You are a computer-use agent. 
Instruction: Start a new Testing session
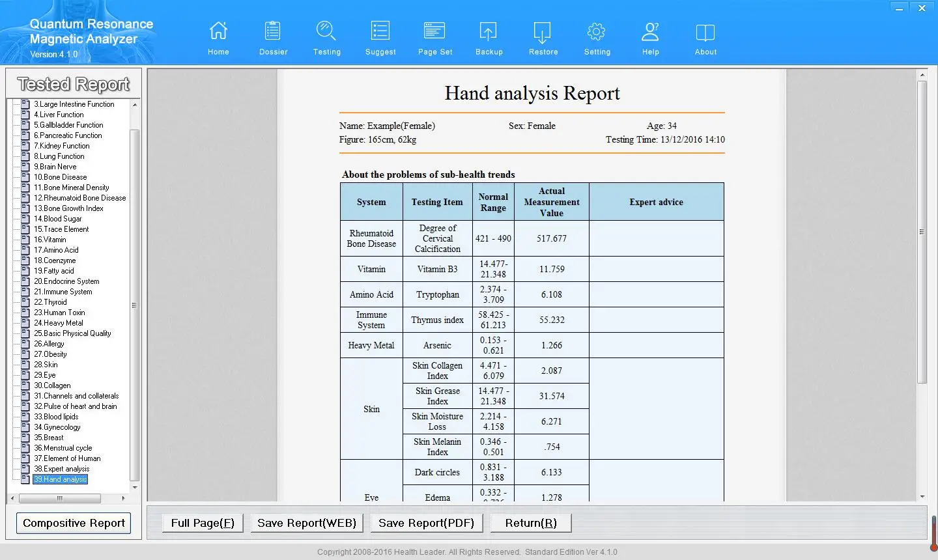coord(326,37)
